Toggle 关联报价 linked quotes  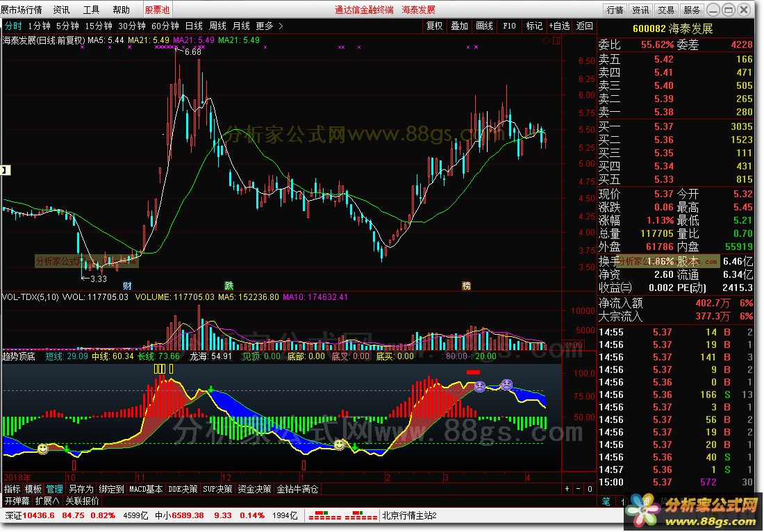82,501
